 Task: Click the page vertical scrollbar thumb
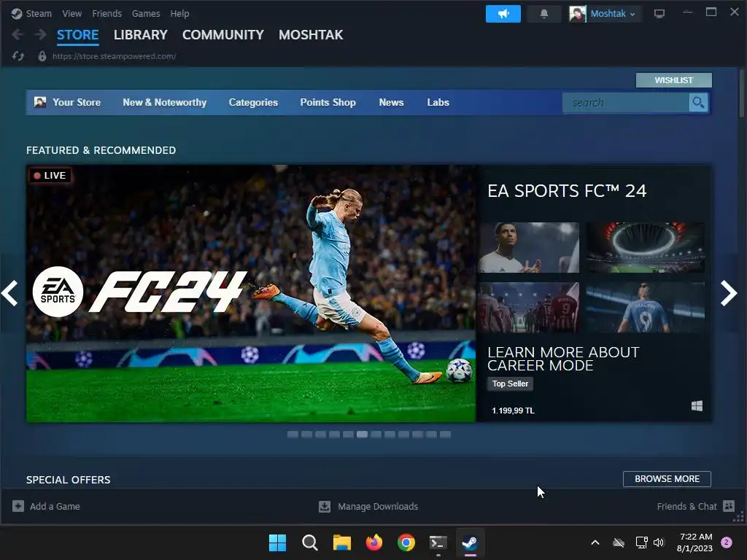[x=742, y=93]
